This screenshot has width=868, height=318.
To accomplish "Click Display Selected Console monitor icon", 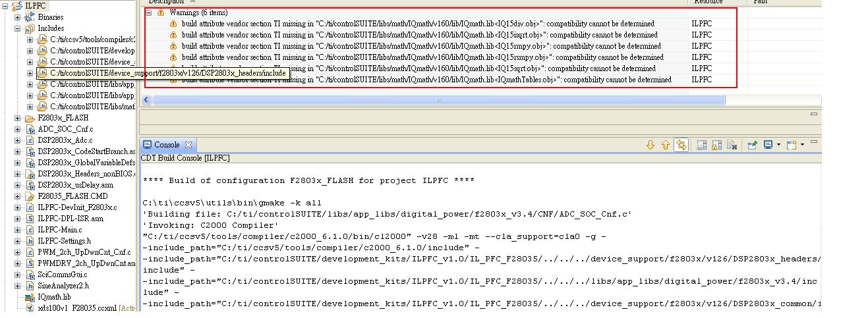I will point(768,145).
